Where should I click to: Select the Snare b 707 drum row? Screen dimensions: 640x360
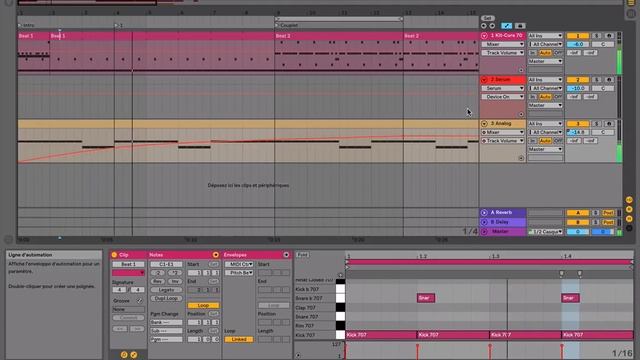pos(315,298)
